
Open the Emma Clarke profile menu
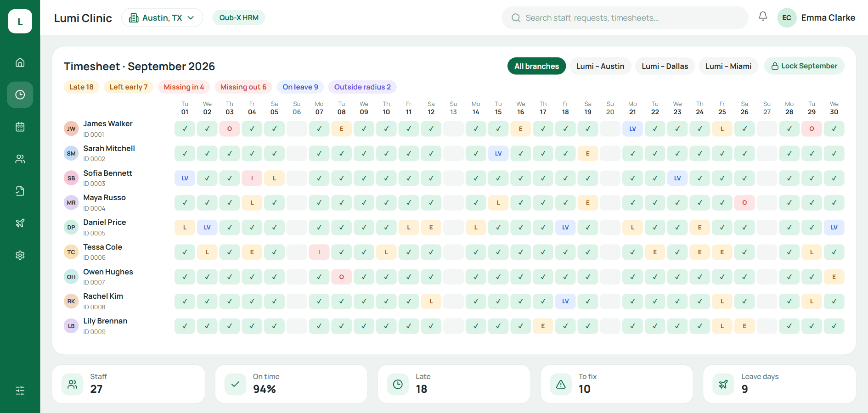(x=817, y=18)
